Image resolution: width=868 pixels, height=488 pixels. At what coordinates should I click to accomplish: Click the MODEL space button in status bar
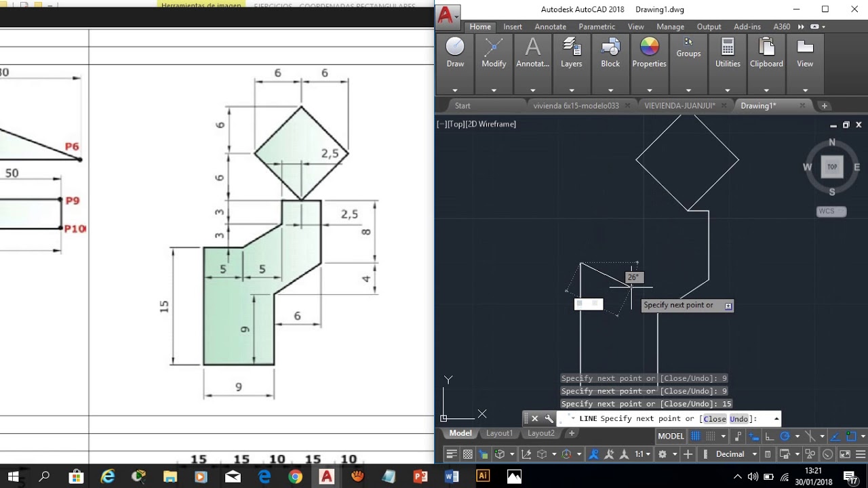[x=671, y=436]
